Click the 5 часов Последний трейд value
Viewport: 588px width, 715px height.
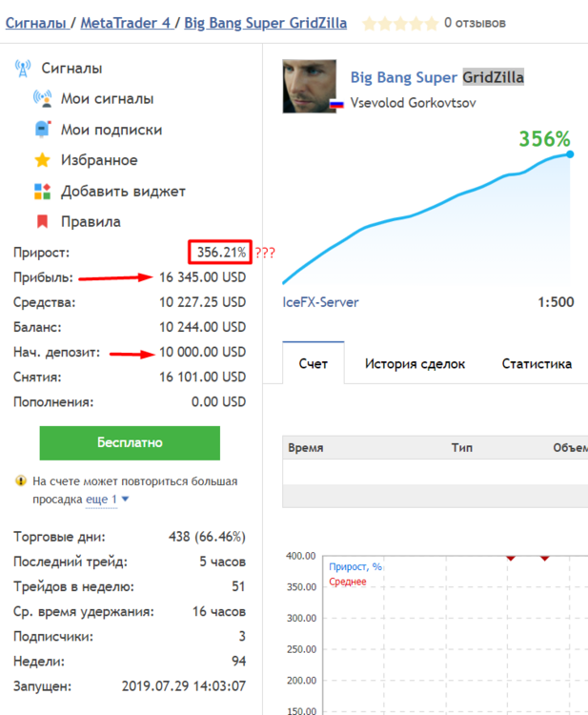(222, 562)
